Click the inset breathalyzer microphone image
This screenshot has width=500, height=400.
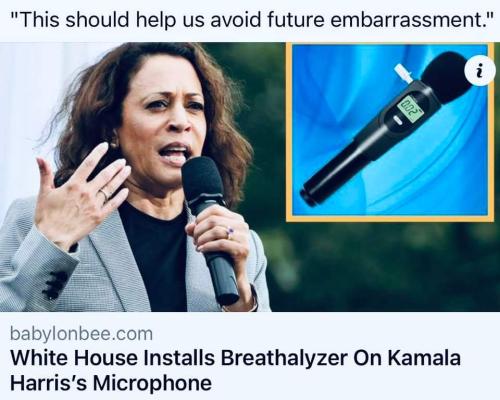390,132
